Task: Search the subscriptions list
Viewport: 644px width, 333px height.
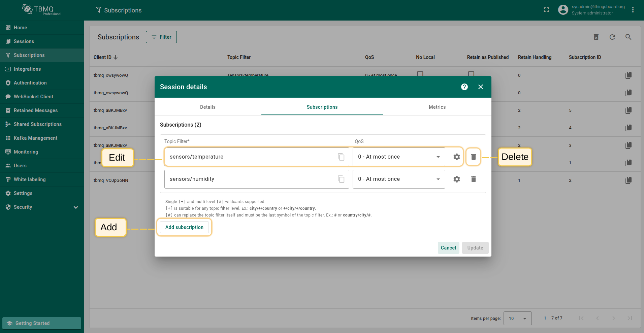Action: [628, 37]
